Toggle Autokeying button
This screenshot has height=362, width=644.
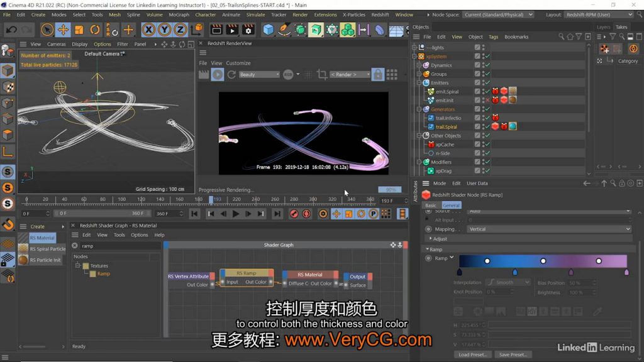coord(306,214)
